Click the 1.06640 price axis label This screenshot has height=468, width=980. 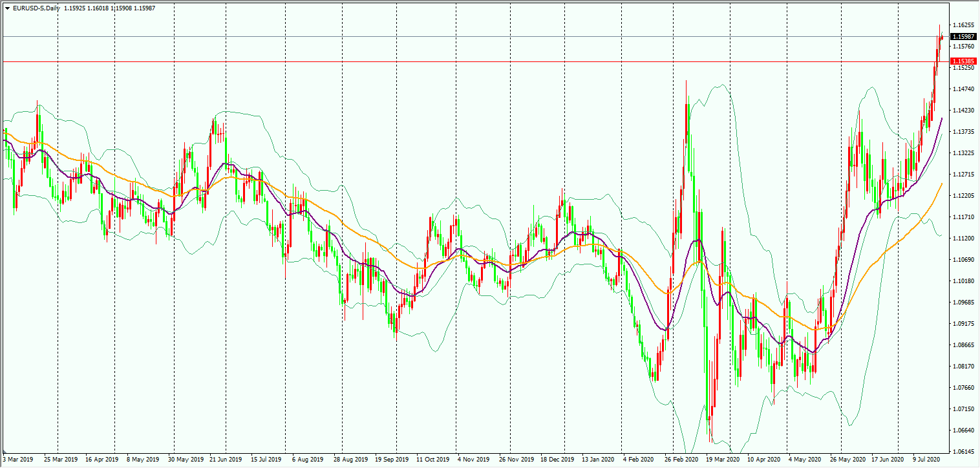click(x=964, y=431)
